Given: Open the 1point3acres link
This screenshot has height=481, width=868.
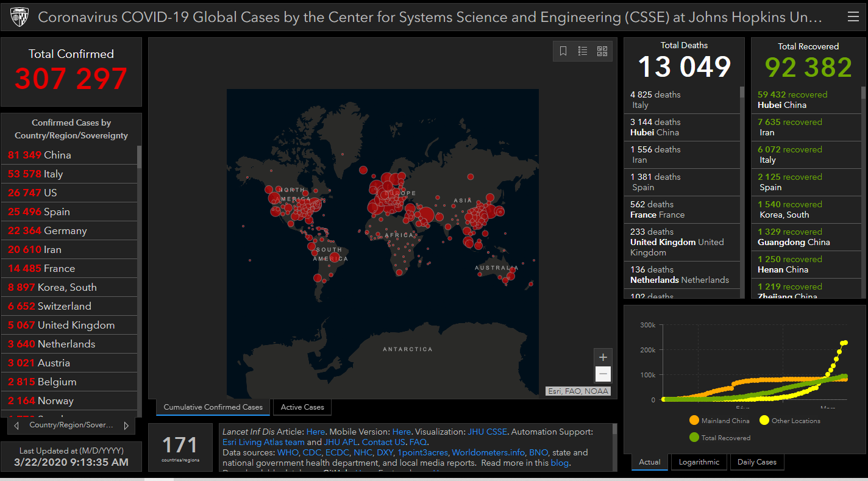Looking at the screenshot, I should (x=422, y=452).
